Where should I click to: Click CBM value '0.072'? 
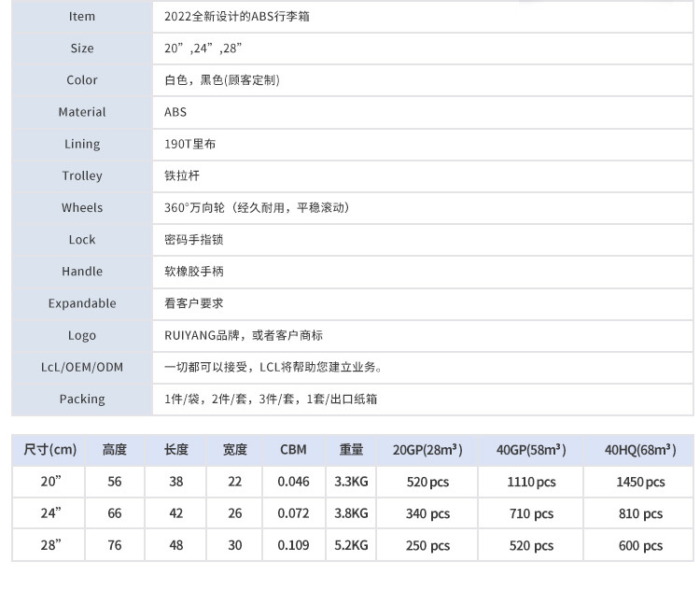click(x=293, y=513)
